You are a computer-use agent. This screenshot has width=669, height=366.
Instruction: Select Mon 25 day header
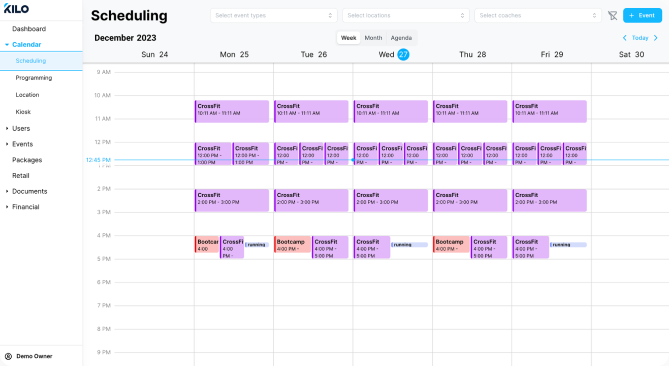[x=234, y=55]
